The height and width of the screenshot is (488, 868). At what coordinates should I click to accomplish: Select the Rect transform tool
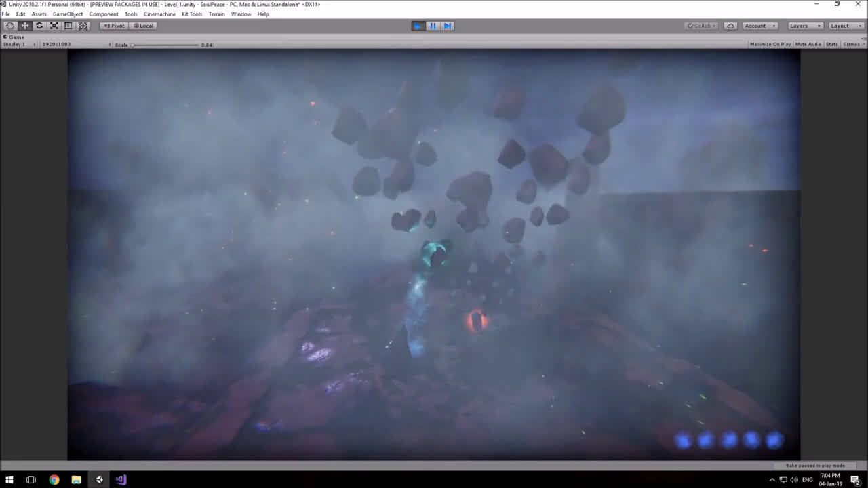click(68, 25)
